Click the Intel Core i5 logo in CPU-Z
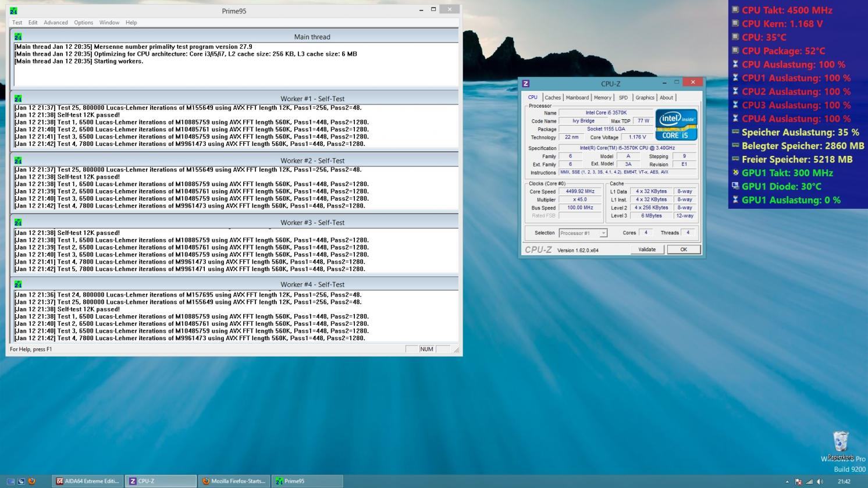868x488 pixels. (x=676, y=124)
